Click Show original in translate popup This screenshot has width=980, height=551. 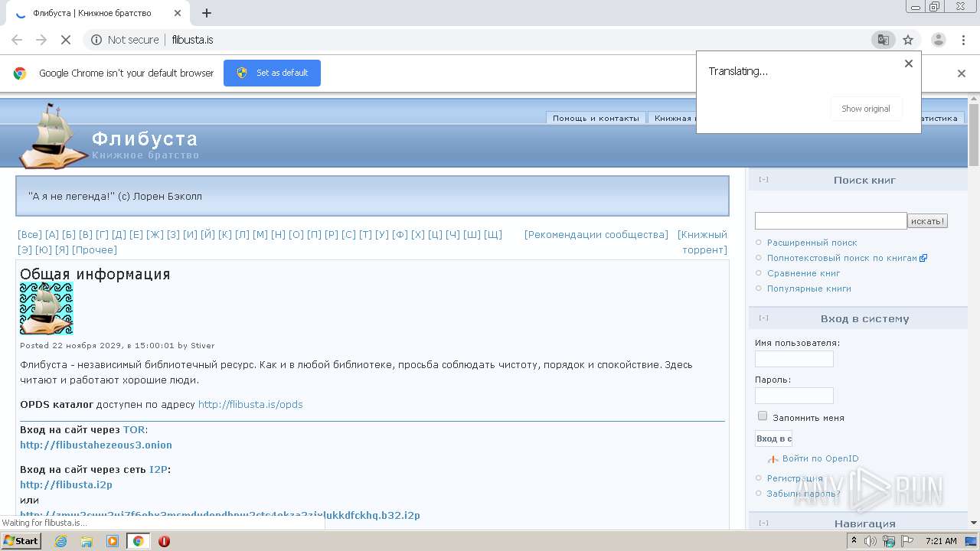tap(866, 109)
